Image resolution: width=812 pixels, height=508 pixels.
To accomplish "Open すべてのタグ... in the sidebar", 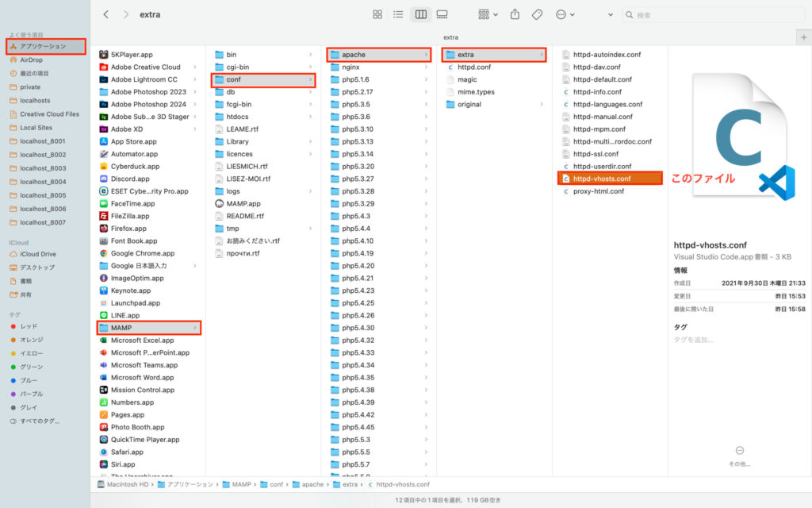I will tap(40, 421).
